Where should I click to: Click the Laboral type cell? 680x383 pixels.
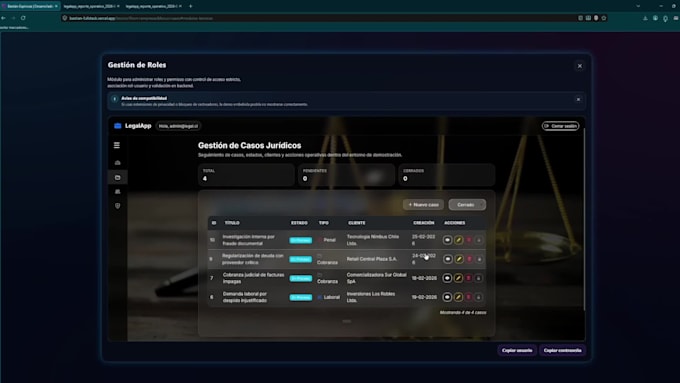329,297
